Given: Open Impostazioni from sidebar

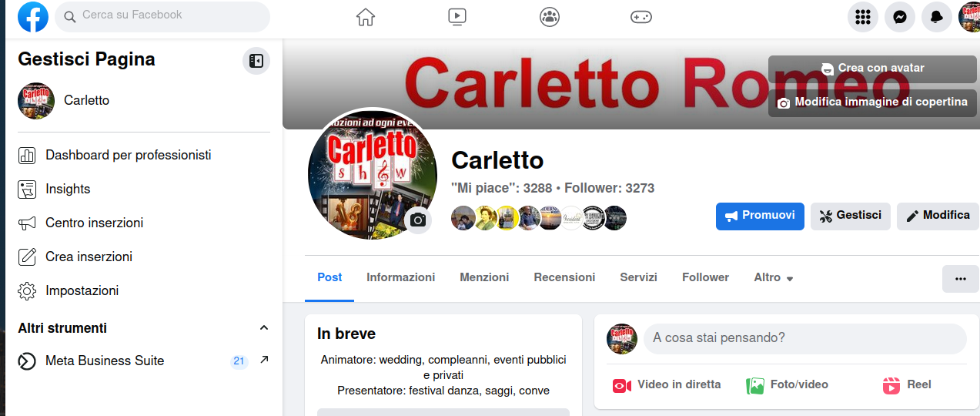Looking at the screenshot, I should pos(144,291).
